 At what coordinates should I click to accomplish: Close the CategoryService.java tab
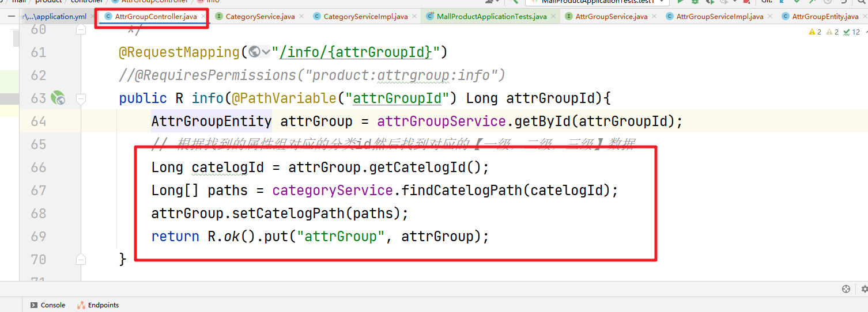pos(301,17)
